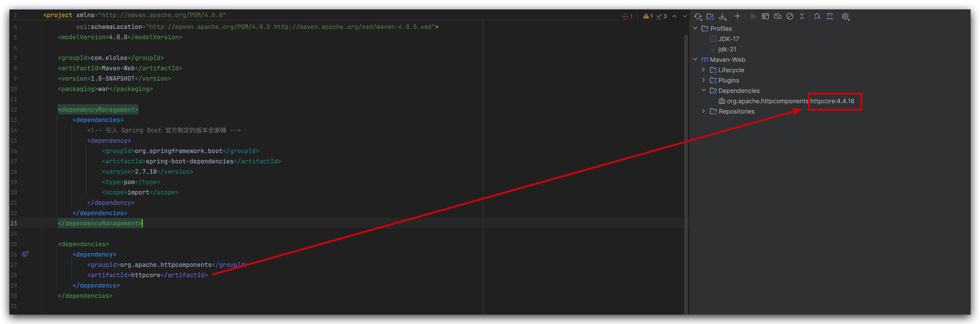Click the typo error count indicator
Image resolution: width=980 pixels, height=324 pixels.
(x=627, y=16)
